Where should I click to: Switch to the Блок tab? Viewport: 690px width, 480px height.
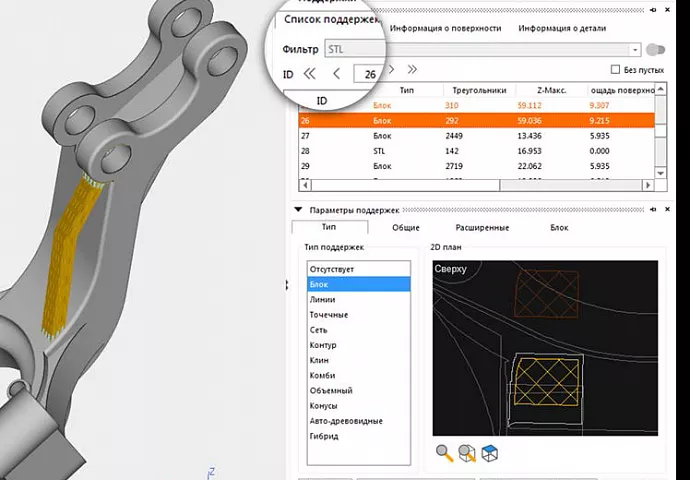pyautogui.click(x=559, y=227)
